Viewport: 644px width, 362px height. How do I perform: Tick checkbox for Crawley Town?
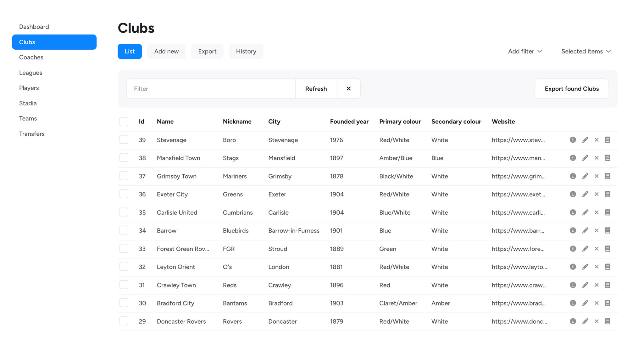[x=124, y=285]
